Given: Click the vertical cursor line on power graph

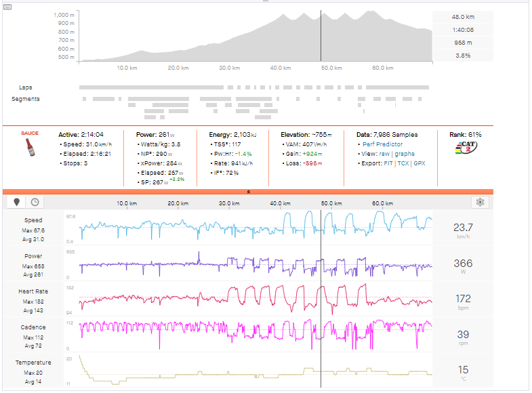Looking at the screenshot, I should (x=321, y=264).
